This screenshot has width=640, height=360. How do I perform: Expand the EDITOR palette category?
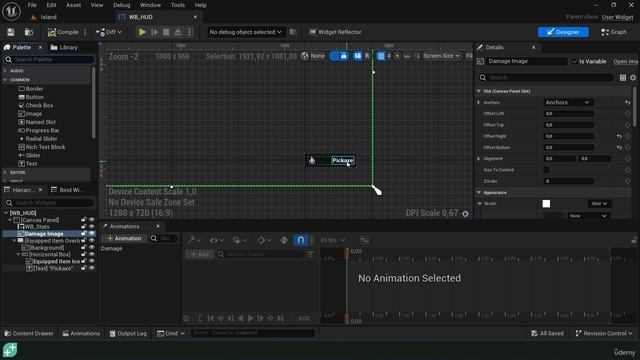pyautogui.click(x=5, y=172)
